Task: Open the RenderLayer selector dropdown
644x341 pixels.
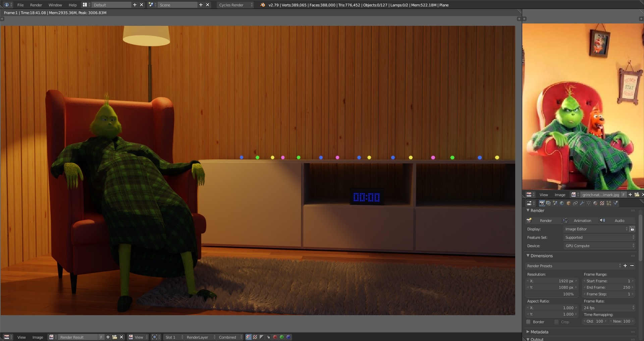Action: tap(201, 337)
